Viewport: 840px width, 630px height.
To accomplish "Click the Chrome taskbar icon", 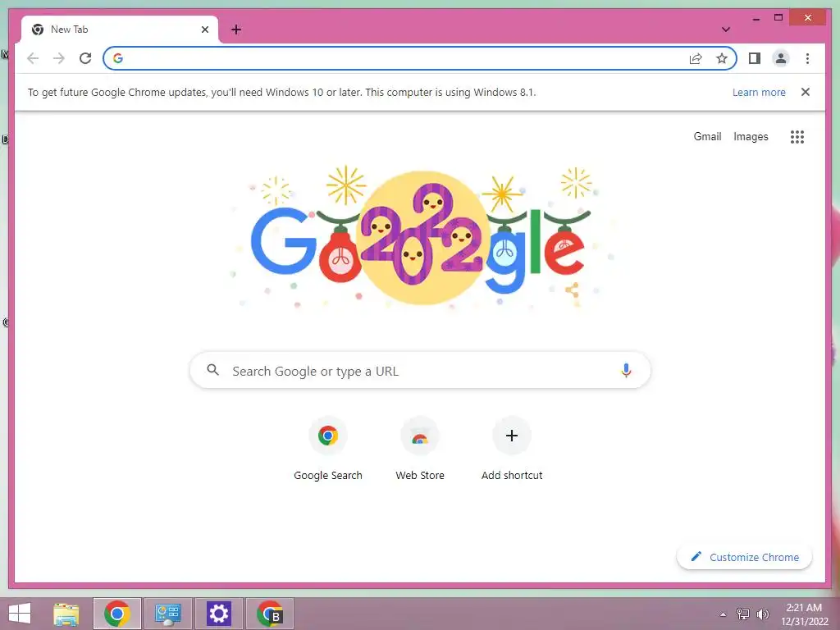I will 117,614.
